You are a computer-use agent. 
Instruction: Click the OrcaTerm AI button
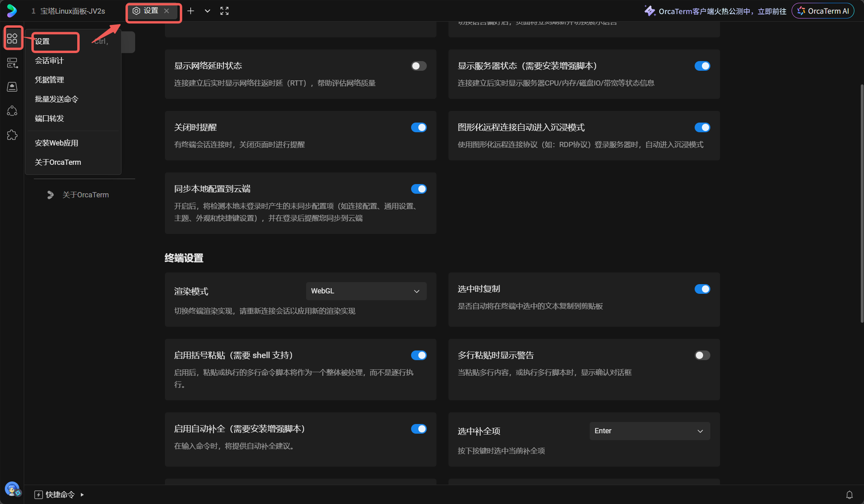(823, 11)
